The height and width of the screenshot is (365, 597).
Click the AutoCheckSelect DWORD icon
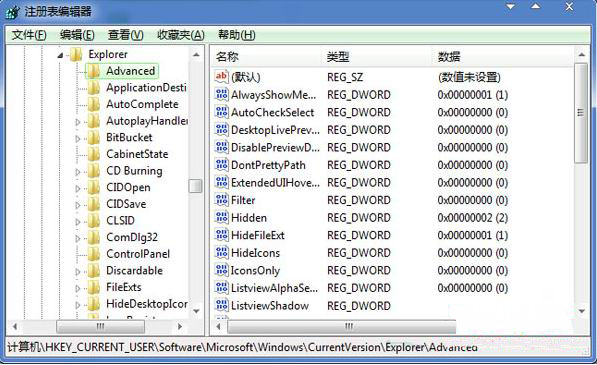(221, 112)
